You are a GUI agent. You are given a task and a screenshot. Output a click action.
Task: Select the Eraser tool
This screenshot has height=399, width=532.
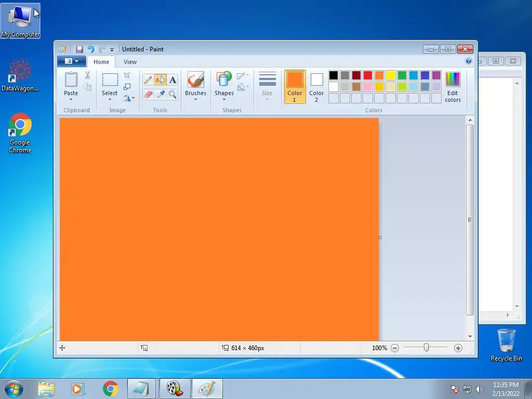click(148, 94)
